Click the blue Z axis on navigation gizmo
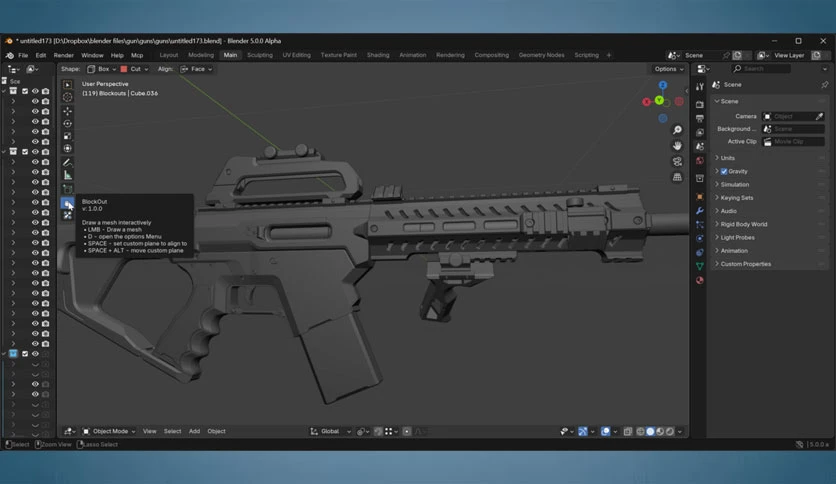 click(663, 85)
